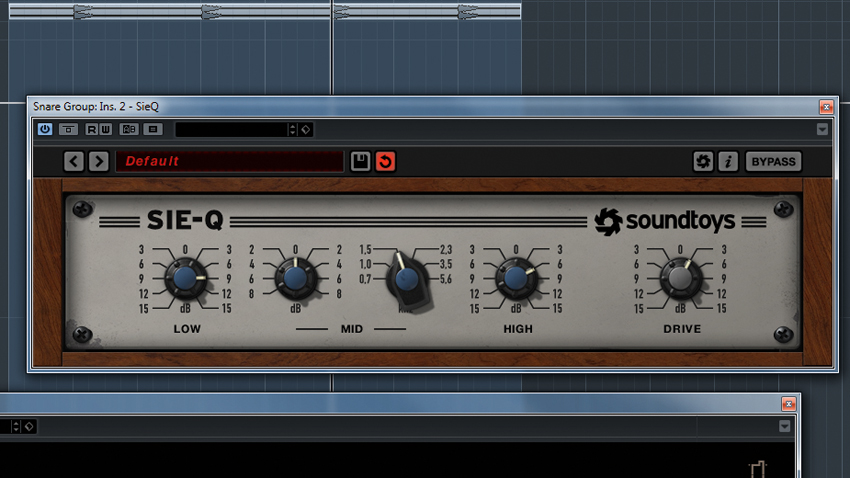
Task: Click the copy settings icon next to A/B
Action: (153, 129)
